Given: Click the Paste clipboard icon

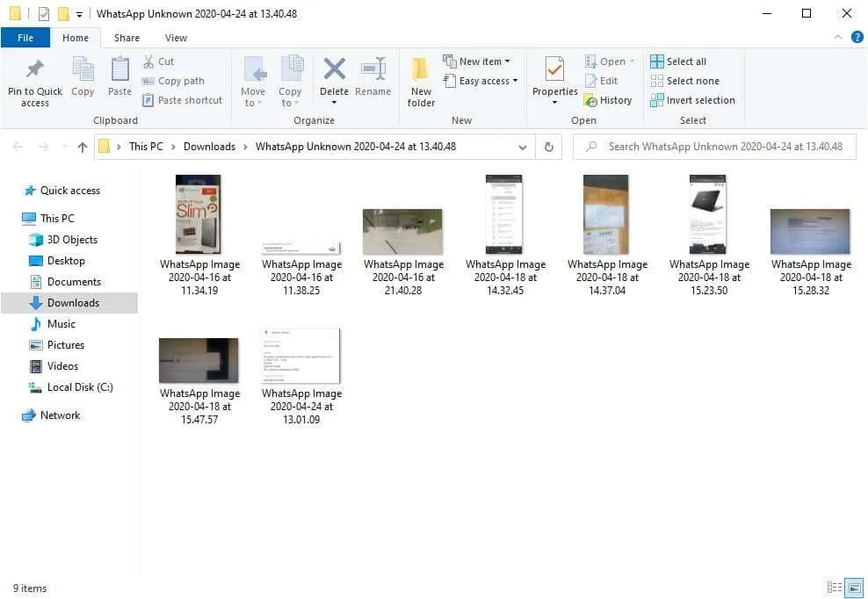Looking at the screenshot, I should click(119, 69).
